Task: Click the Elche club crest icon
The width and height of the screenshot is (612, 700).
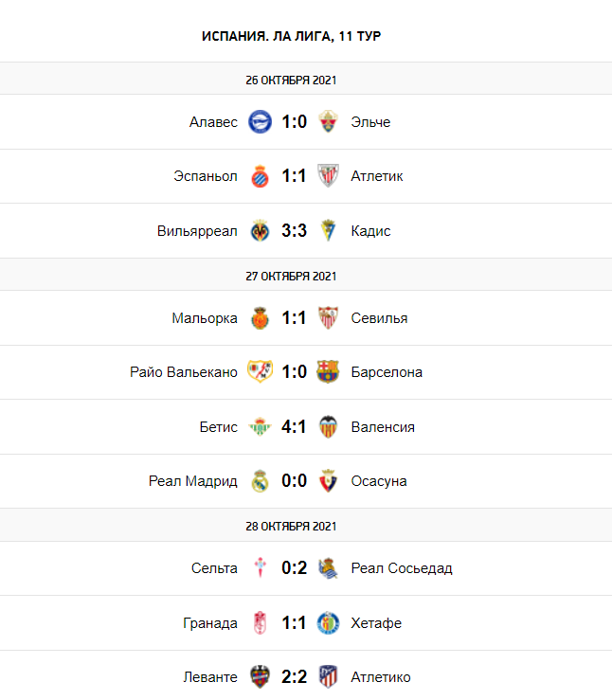Action: (328, 121)
